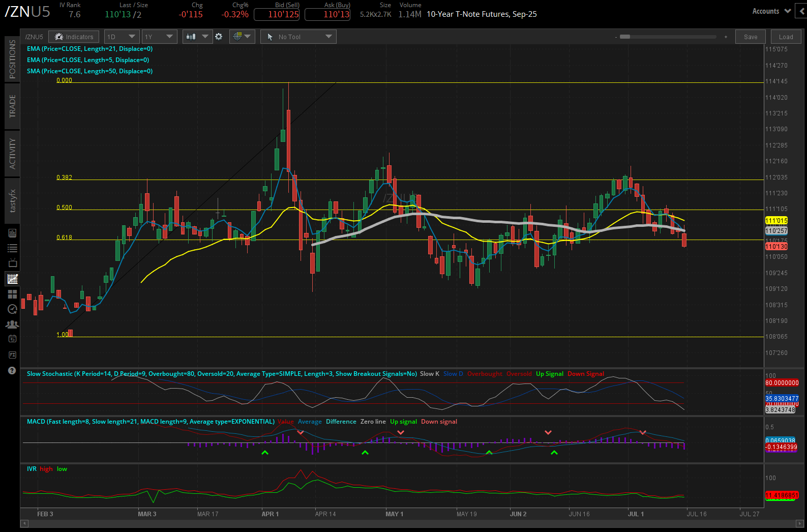This screenshot has width=807, height=532.
Task: Open chart settings gear icon
Action: (219, 37)
